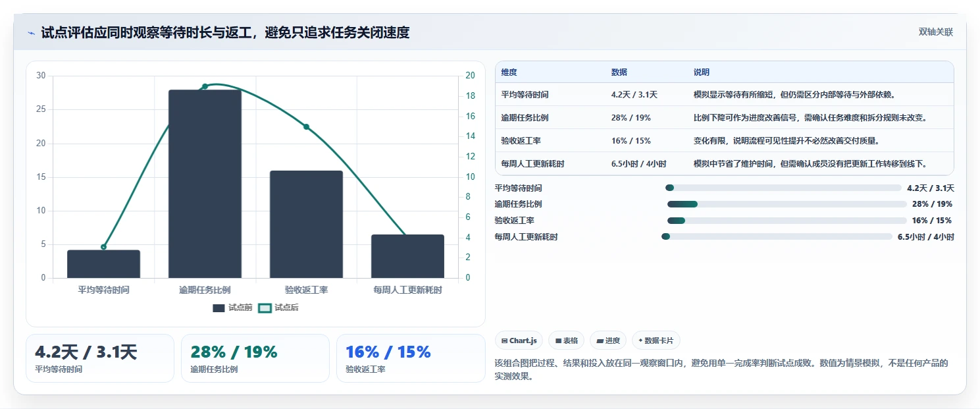
Task: Click the 平均等待时间 progress bar
Action: (x=783, y=188)
